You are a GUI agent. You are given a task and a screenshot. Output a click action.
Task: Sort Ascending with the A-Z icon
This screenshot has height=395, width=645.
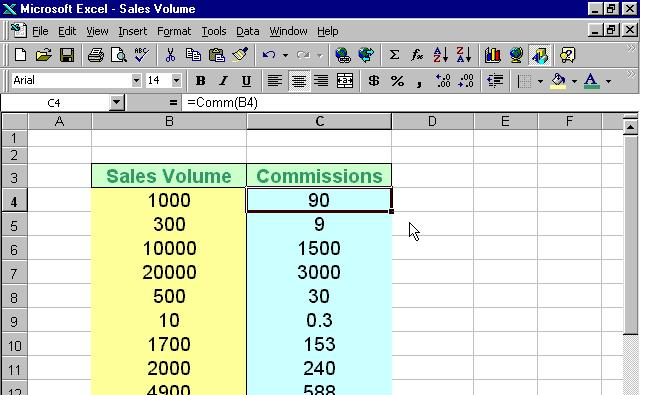(440, 55)
